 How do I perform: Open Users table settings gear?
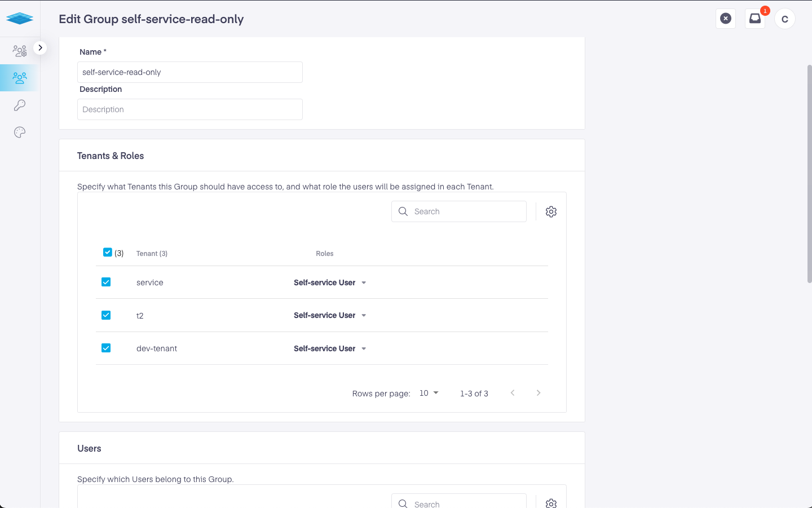(551, 503)
